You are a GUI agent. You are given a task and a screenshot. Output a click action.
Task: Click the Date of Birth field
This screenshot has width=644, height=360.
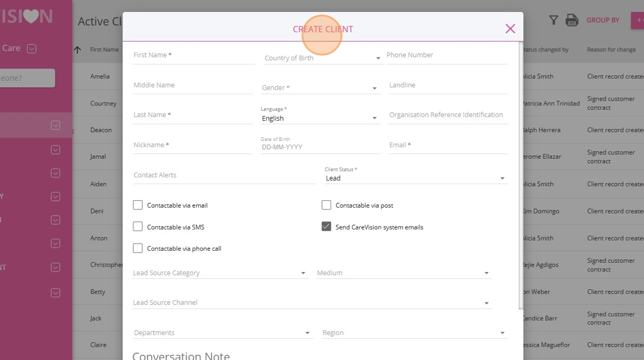pos(320,147)
